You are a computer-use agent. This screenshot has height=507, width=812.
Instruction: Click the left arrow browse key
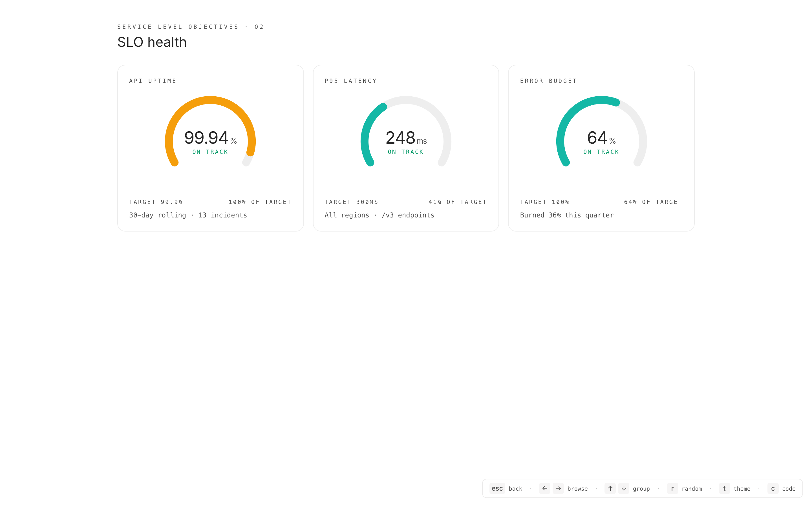click(545, 489)
